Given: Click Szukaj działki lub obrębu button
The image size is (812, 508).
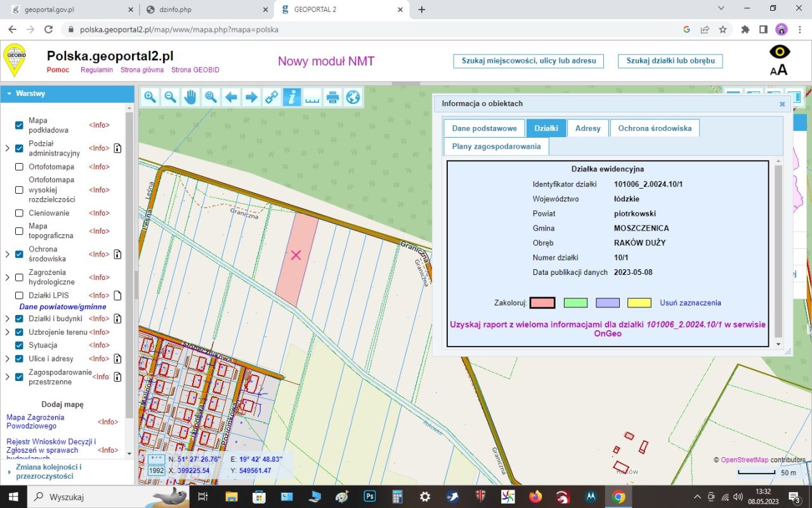Looking at the screenshot, I should [x=670, y=61].
